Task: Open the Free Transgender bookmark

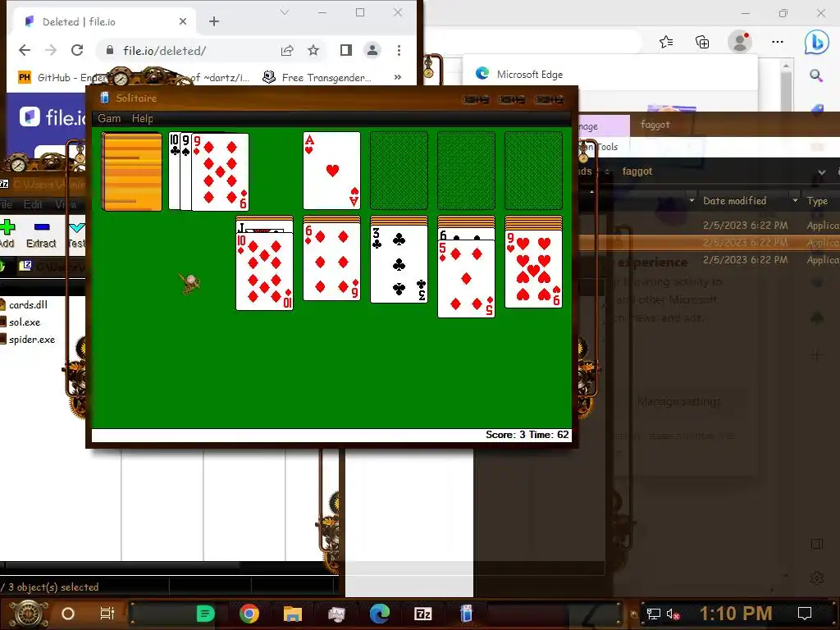Action: click(317, 78)
